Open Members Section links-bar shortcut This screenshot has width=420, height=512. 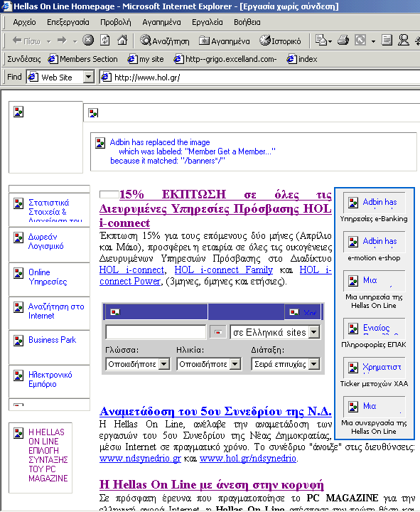83,59
